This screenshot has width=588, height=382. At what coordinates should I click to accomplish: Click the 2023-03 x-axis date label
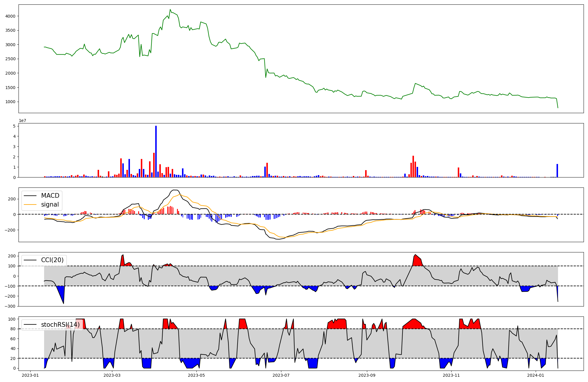click(x=112, y=375)
